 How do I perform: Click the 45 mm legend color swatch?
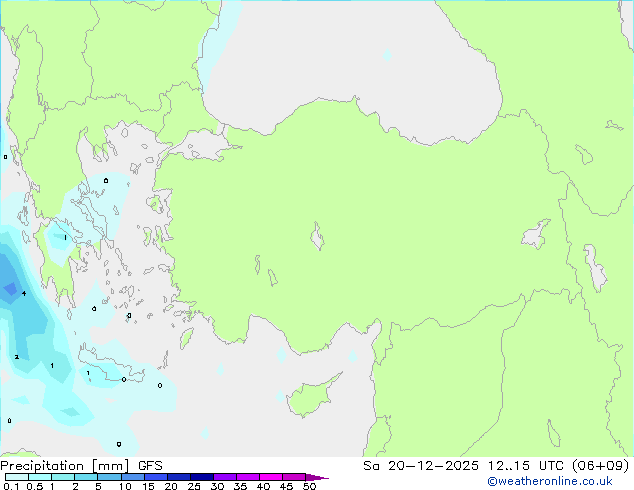294,477
